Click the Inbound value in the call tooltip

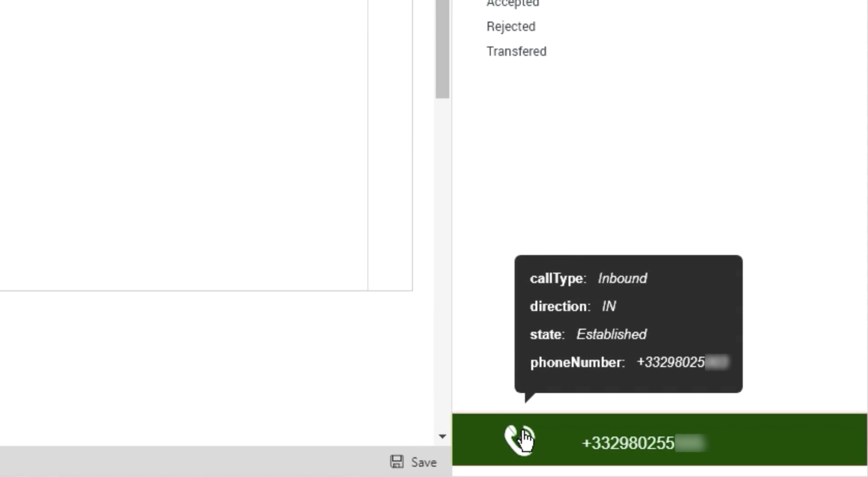[x=622, y=279]
